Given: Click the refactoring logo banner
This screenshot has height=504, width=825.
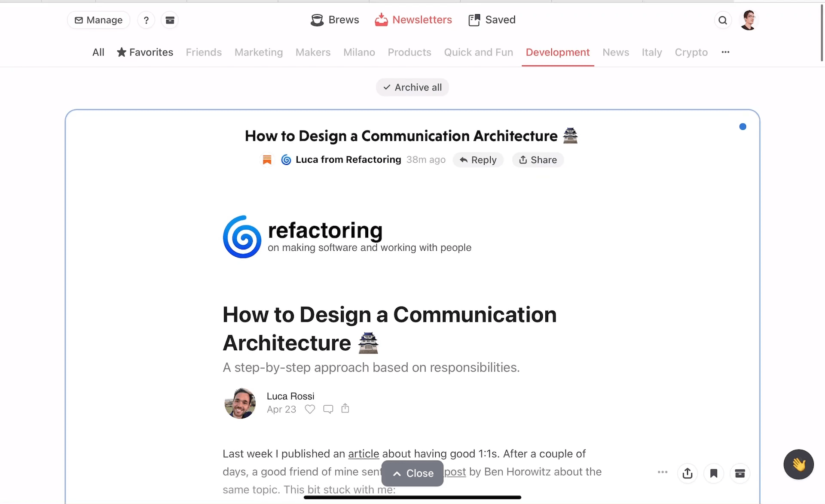Looking at the screenshot, I should coord(347,237).
